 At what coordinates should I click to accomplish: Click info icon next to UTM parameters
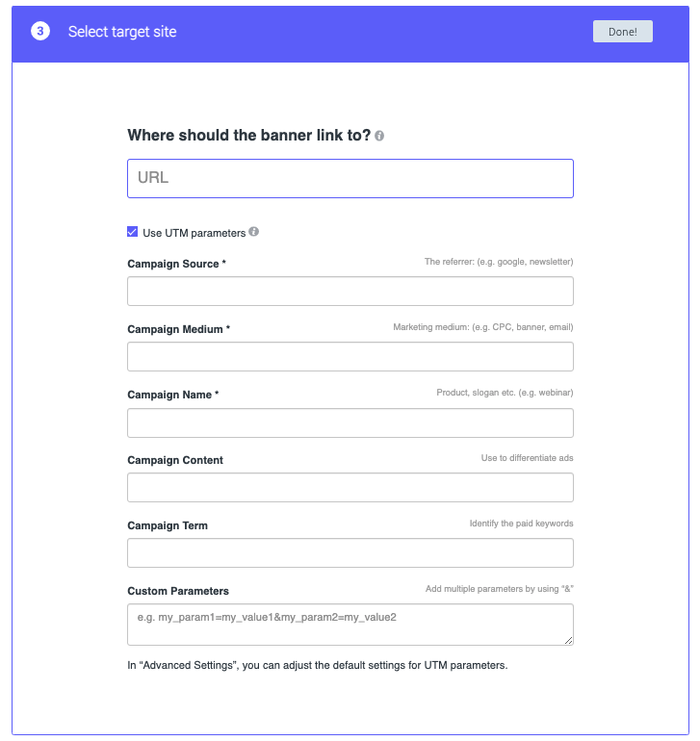click(254, 232)
